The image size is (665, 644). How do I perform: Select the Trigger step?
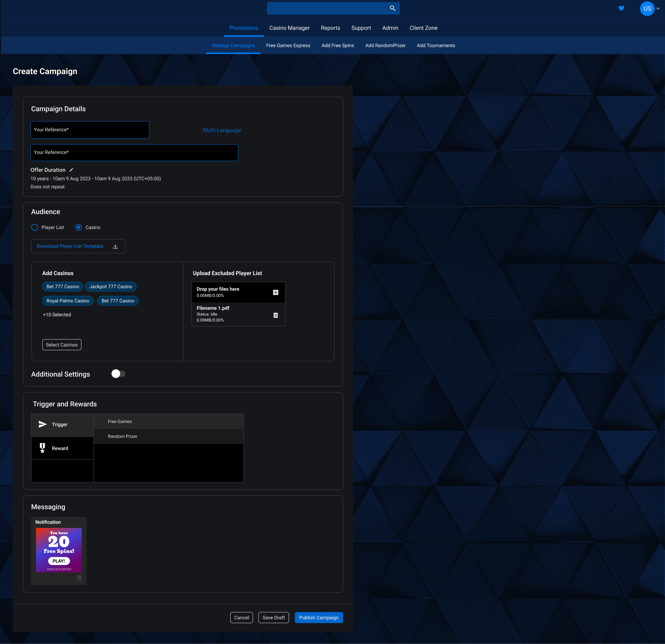click(x=63, y=425)
